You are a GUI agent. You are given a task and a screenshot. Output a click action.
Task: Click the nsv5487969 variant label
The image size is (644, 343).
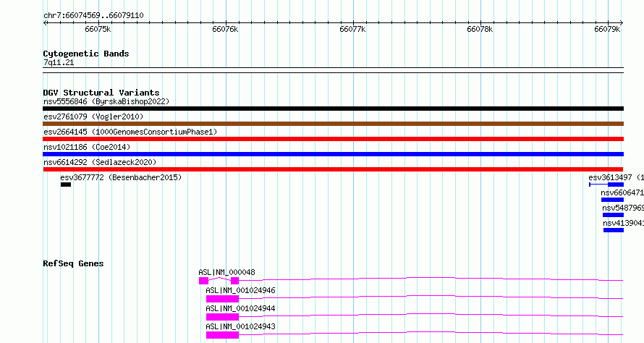pyautogui.click(x=623, y=208)
